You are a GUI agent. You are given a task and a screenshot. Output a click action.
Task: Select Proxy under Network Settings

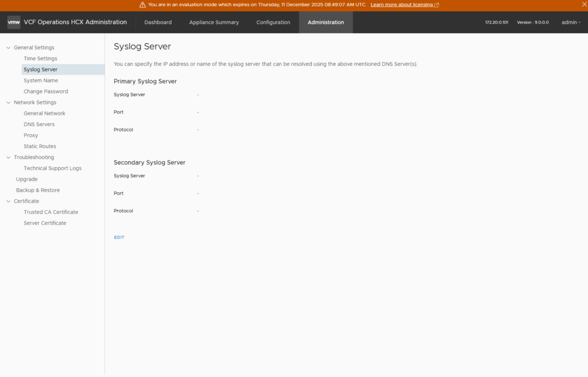click(30, 135)
